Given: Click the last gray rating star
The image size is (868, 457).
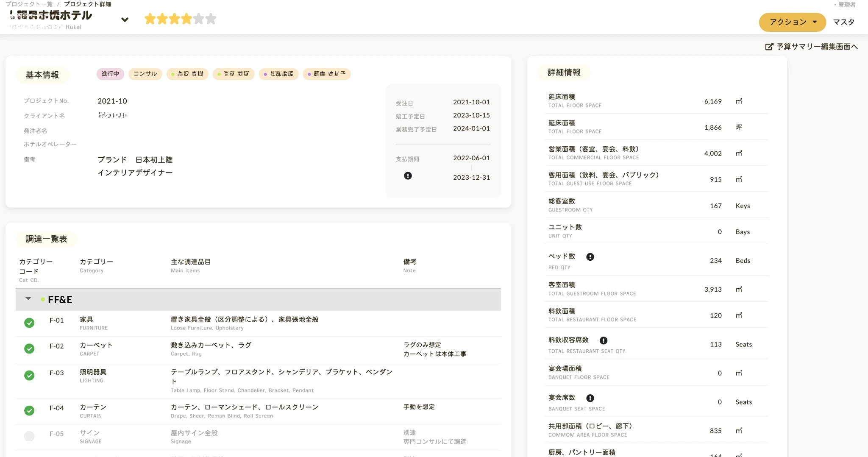Looking at the screenshot, I should pos(211,19).
